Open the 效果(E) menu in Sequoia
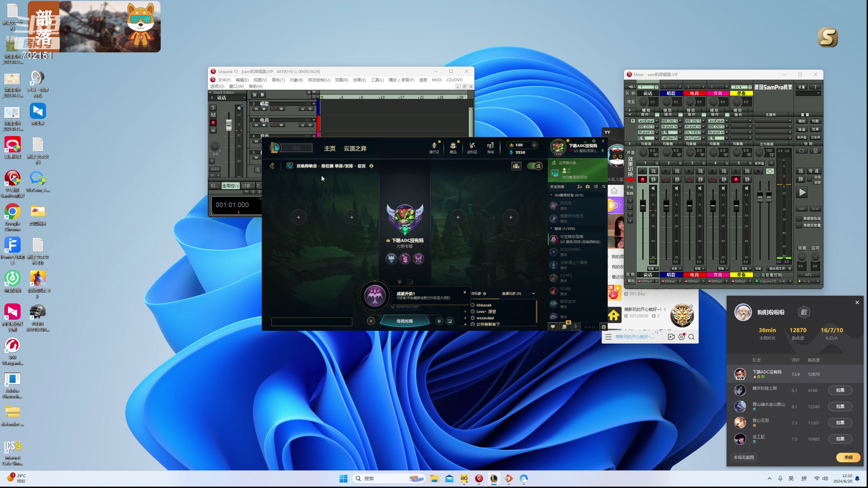This screenshot has height=488, width=868. click(359, 80)
